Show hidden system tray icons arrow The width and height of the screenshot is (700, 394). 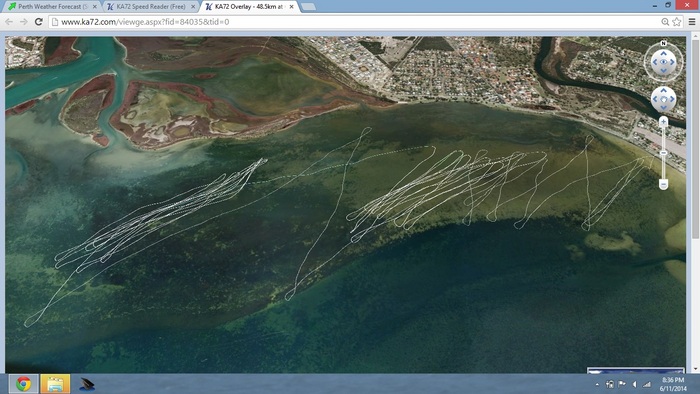[597, 384]
